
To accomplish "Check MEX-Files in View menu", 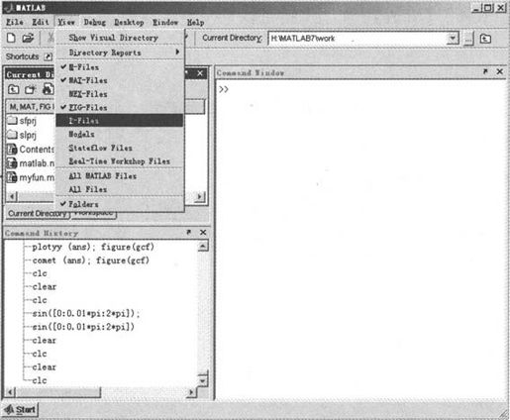I will click(x=120, y=94).
